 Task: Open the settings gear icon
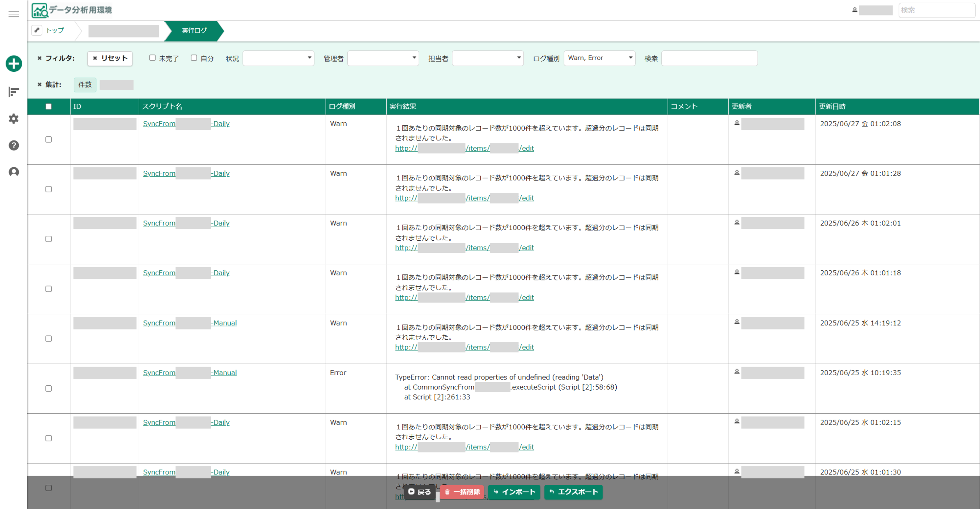point(14,119)
